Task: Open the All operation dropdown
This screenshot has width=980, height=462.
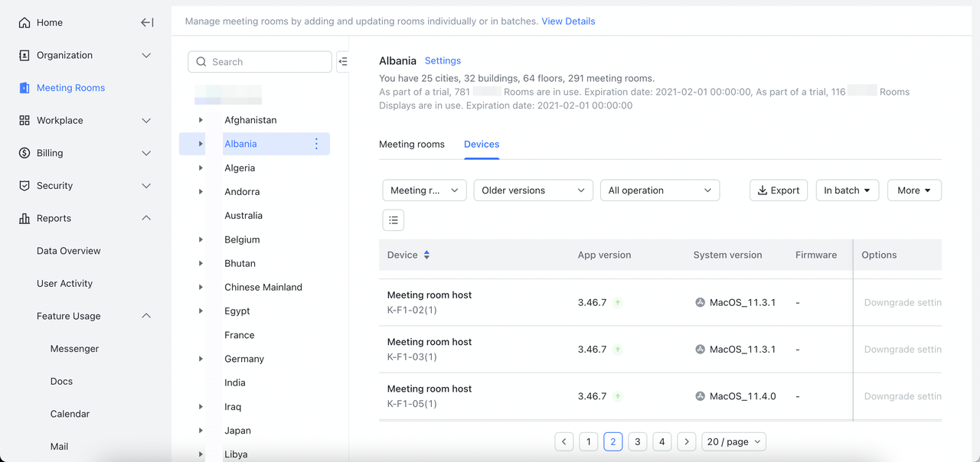Action: pyautogui.click(x=659, y=190)
